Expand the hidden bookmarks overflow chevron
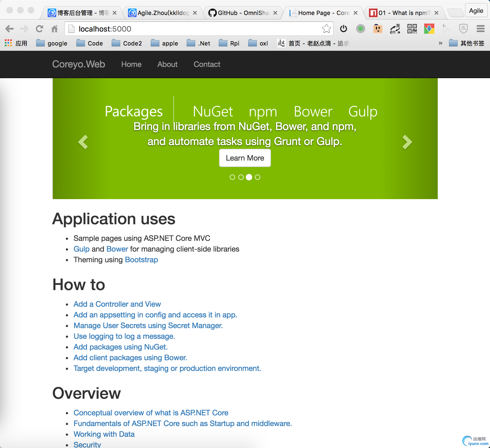This screenshot has width=490, height=448. click(x=440, y=43)
